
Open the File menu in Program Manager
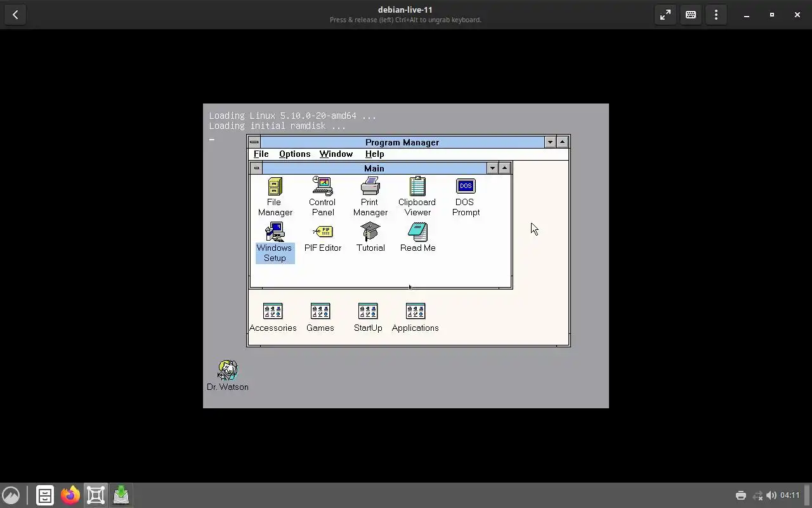(261, 154)
